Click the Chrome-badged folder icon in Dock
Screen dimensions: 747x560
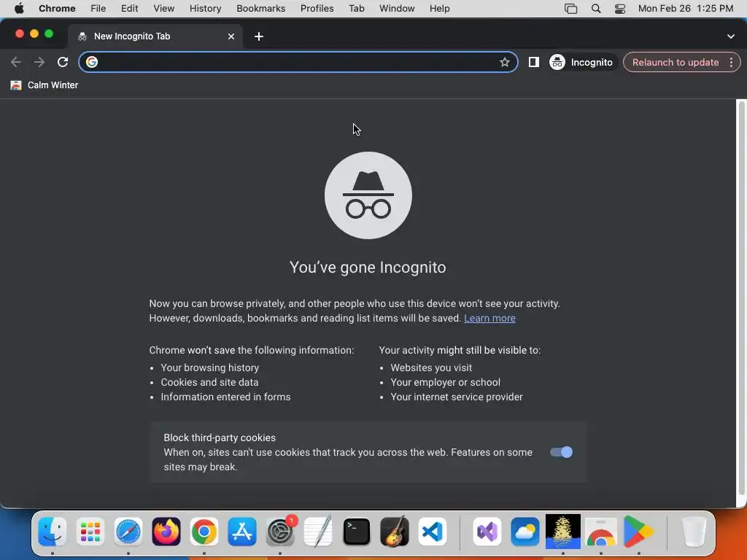click(601, 532)
